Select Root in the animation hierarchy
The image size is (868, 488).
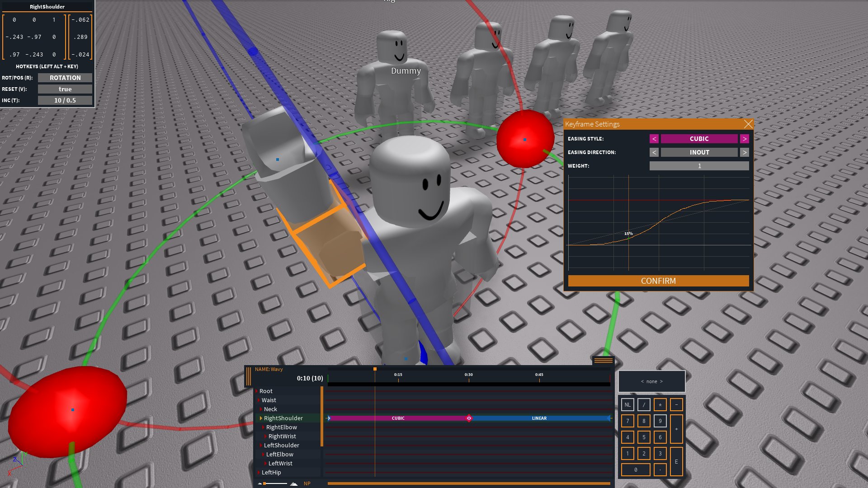point(266,391)
